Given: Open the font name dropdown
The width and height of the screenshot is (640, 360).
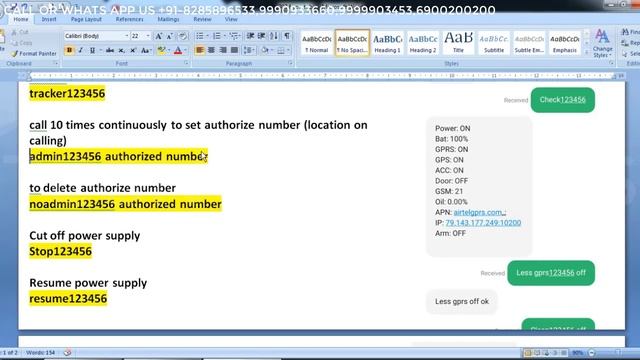Looking at the screenshot, I should tap(127, 36).
